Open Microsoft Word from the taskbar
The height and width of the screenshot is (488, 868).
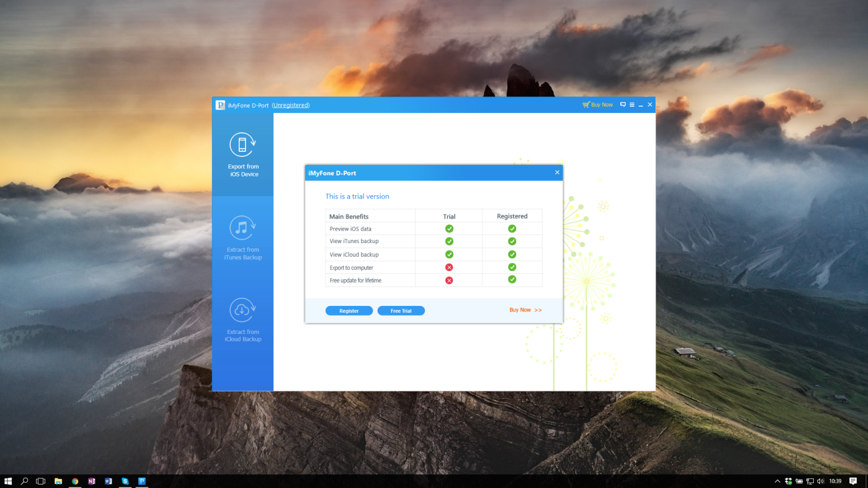108,481
